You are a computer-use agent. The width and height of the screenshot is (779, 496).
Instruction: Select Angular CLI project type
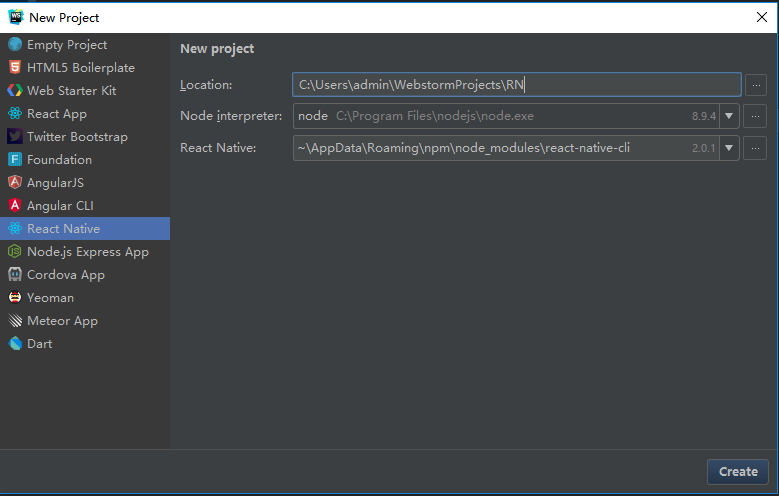pos(60,206)
